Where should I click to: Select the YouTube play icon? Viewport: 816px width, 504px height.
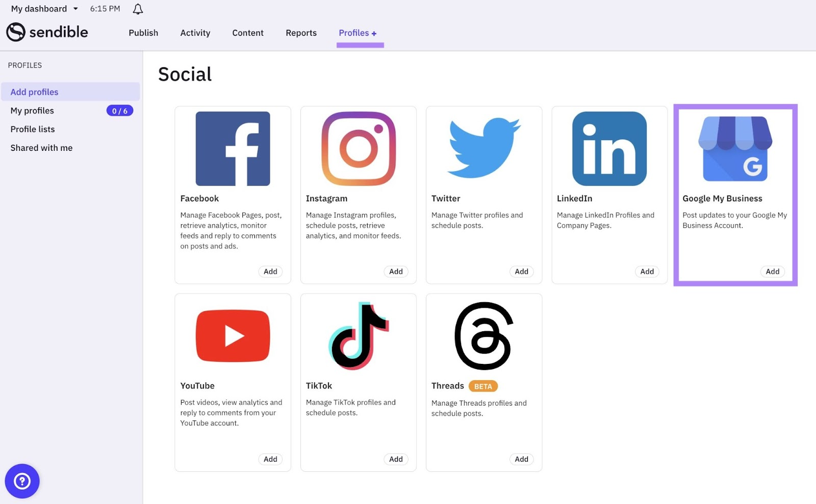tap(233, 335)
